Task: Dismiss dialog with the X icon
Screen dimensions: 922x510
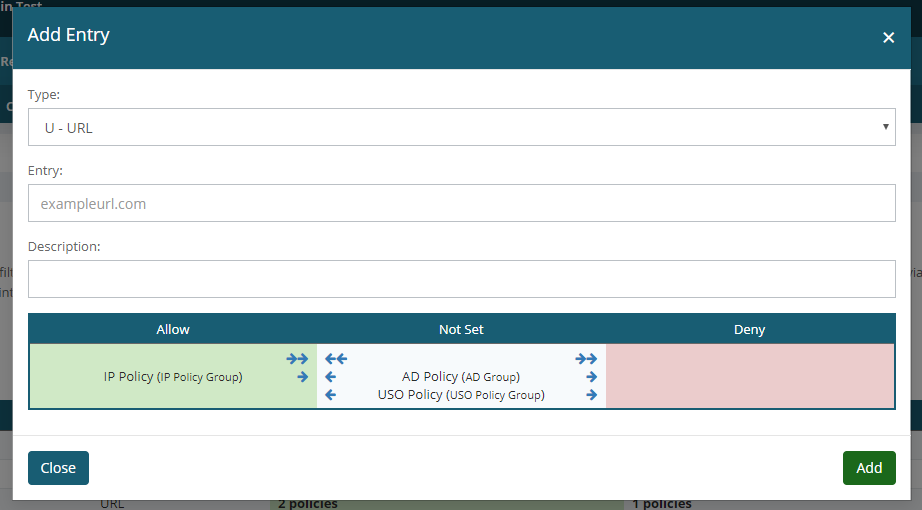Action: (888, 37)
